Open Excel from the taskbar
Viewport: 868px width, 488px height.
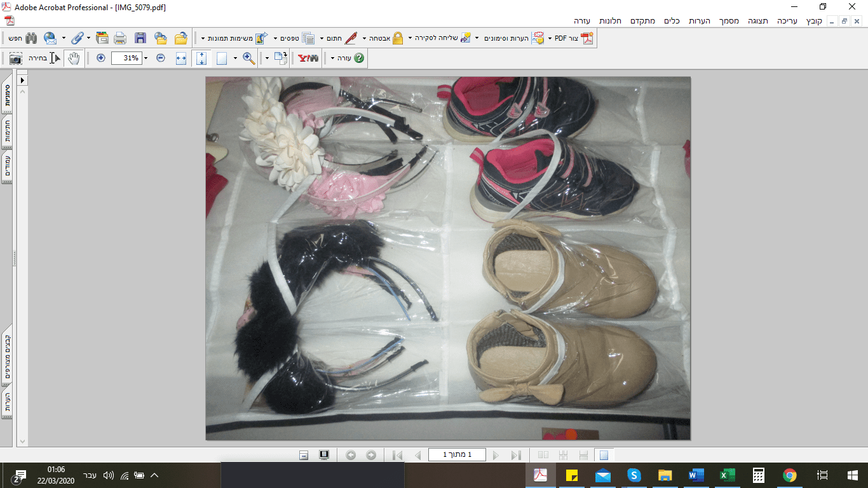pos(727,475)
